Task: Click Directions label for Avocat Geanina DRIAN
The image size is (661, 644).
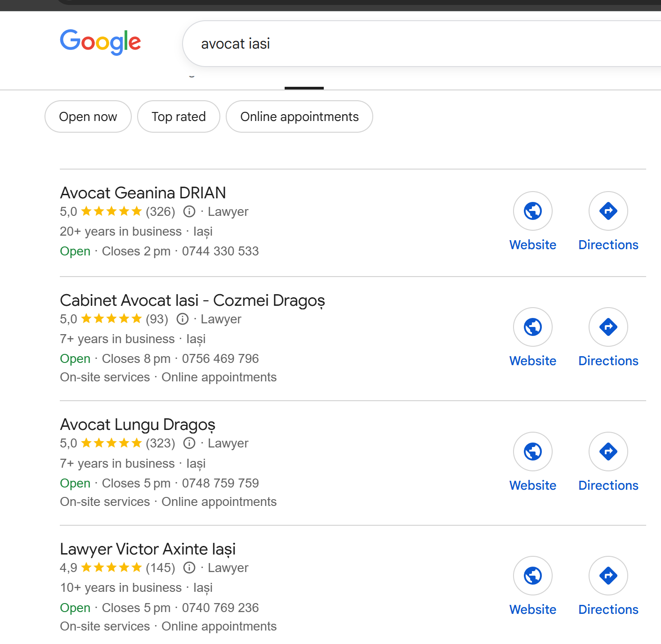Action: (x=608, y=245)
